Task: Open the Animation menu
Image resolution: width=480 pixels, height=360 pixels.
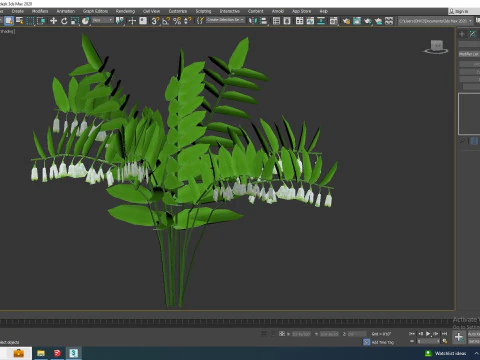Action: point(66,11)
